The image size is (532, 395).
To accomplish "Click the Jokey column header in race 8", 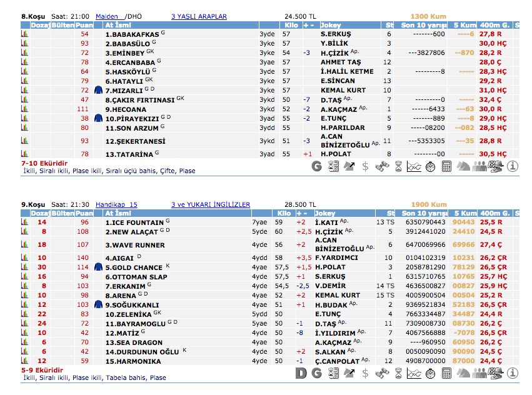I will pos(331,25).
